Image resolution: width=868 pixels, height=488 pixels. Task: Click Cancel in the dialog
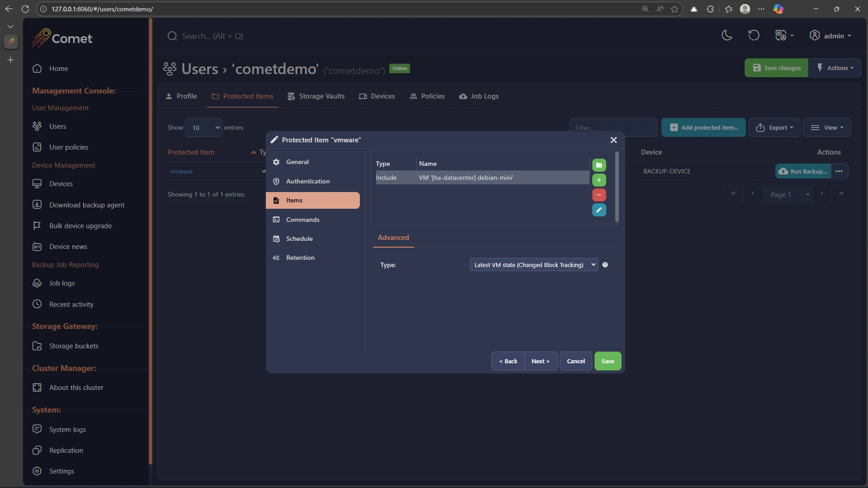[x=576, y=361]
